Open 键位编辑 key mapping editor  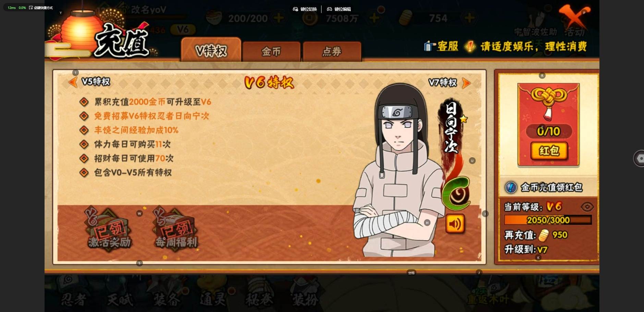339,9
